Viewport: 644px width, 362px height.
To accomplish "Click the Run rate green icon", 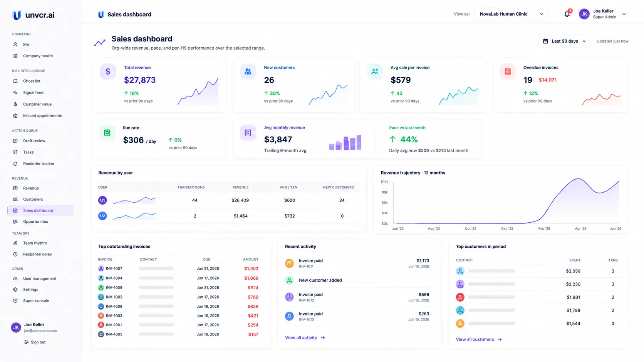I will point(107,133).
